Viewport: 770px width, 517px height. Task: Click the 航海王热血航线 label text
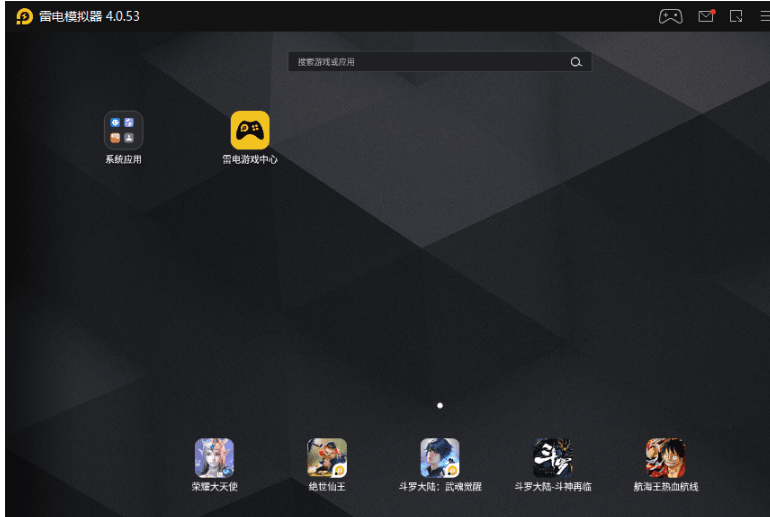click(x=665, y=487)
